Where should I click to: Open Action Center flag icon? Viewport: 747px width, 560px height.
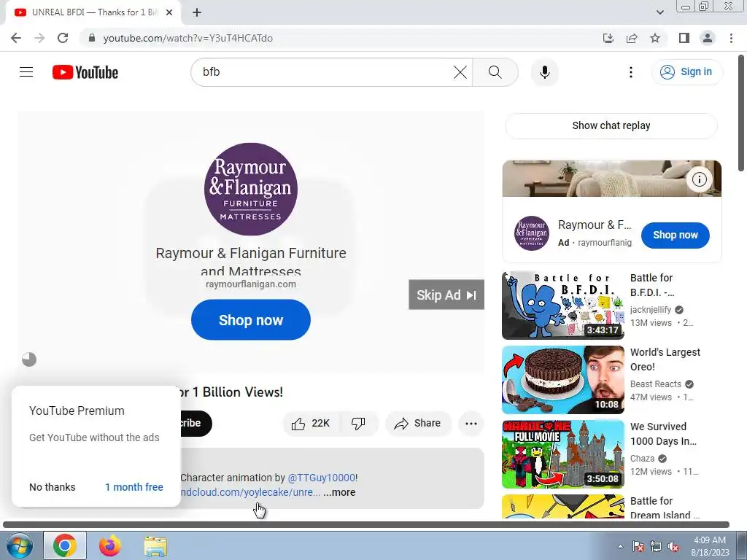(x=638, y=547)
